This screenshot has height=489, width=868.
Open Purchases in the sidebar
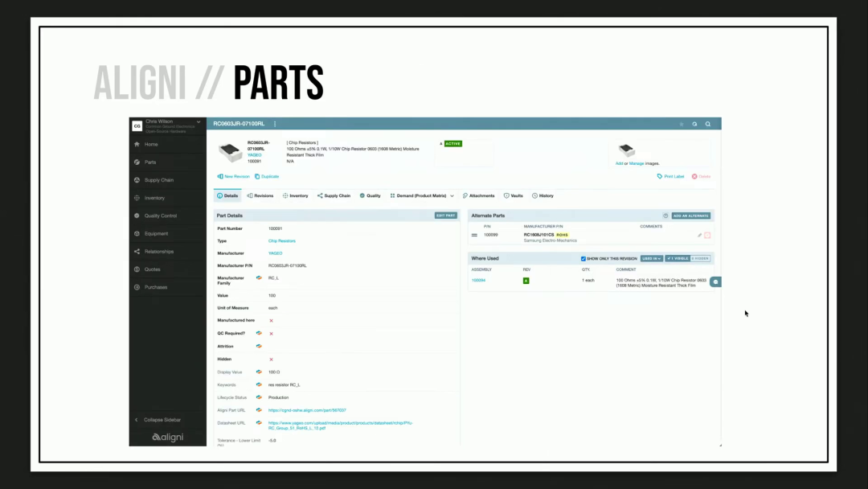tap(156, 287)
